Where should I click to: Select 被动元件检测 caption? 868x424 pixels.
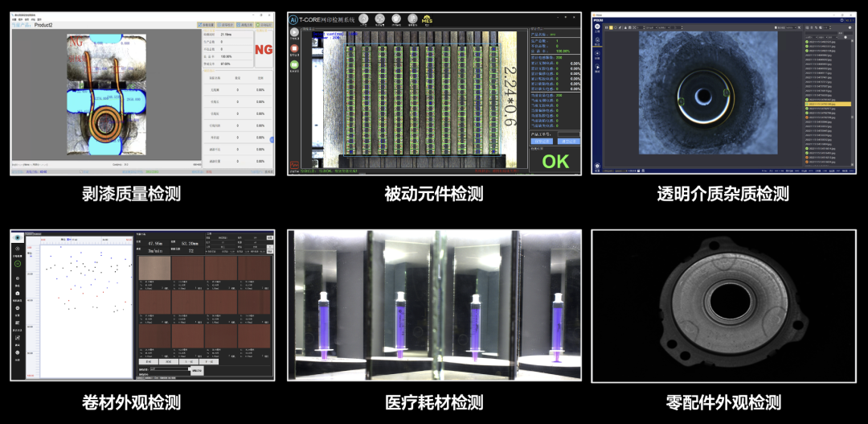pos(434,193)
